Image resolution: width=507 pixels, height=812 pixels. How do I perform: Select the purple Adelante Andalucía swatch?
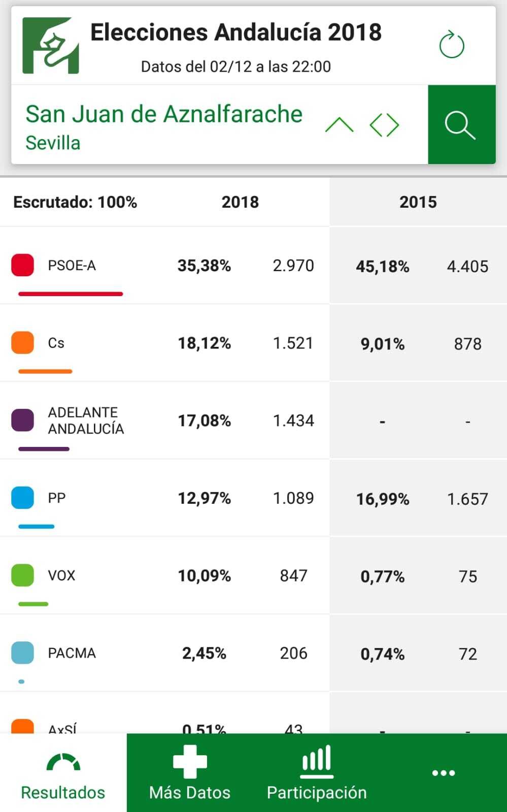(x=23, y=420)
